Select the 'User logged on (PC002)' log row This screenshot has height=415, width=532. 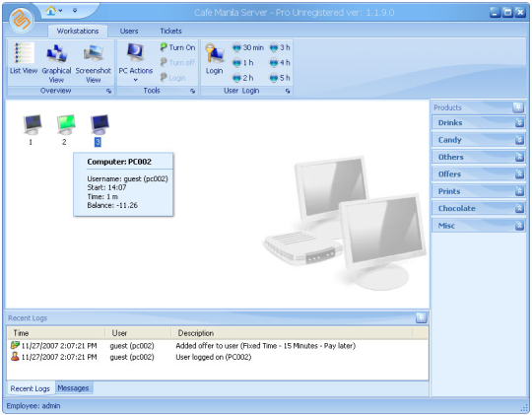217,357
